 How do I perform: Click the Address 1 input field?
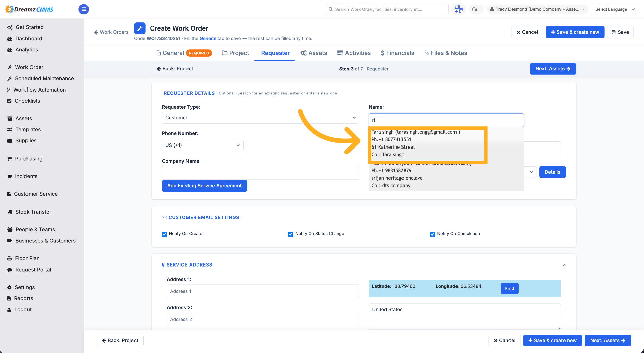coord(263,291)
